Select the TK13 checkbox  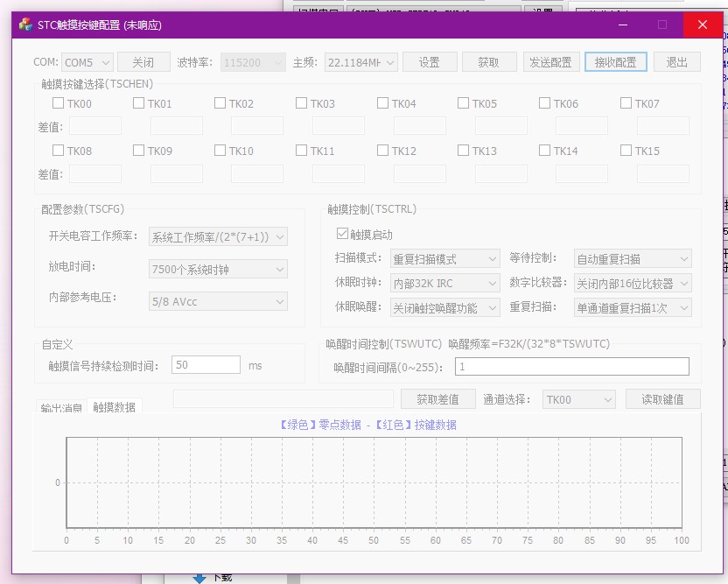click(x=463, y=150)
